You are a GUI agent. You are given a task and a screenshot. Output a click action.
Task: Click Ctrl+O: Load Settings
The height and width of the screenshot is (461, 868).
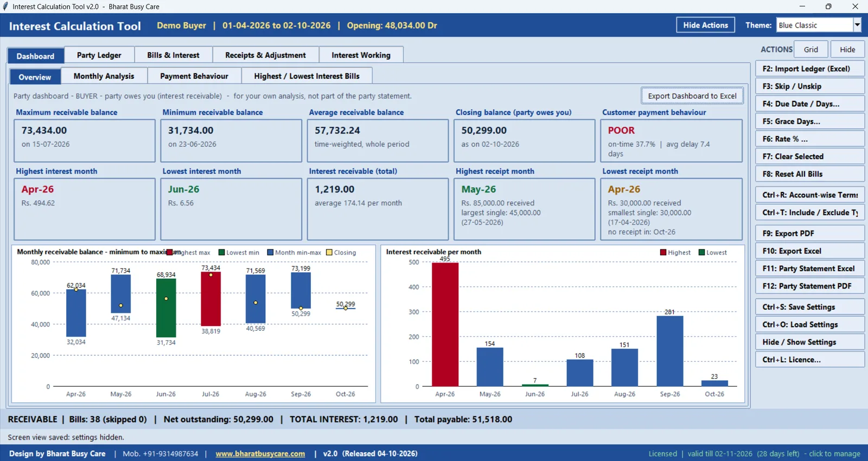point(810,324)
